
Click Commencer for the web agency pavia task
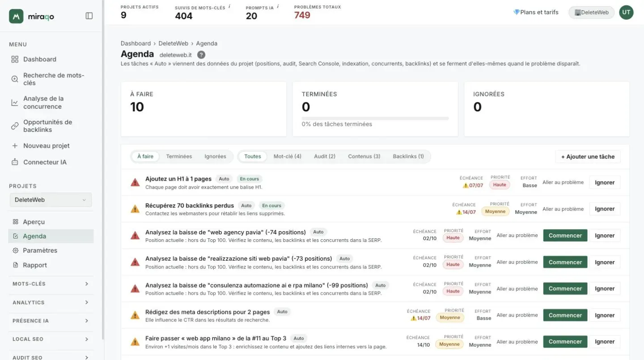point(565,236)
